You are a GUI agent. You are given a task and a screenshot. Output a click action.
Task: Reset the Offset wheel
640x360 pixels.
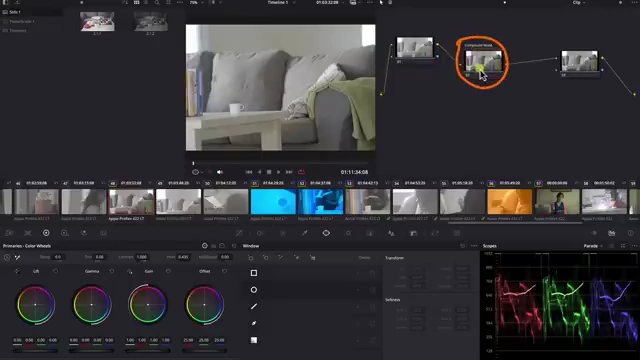[x=224, y=271]
